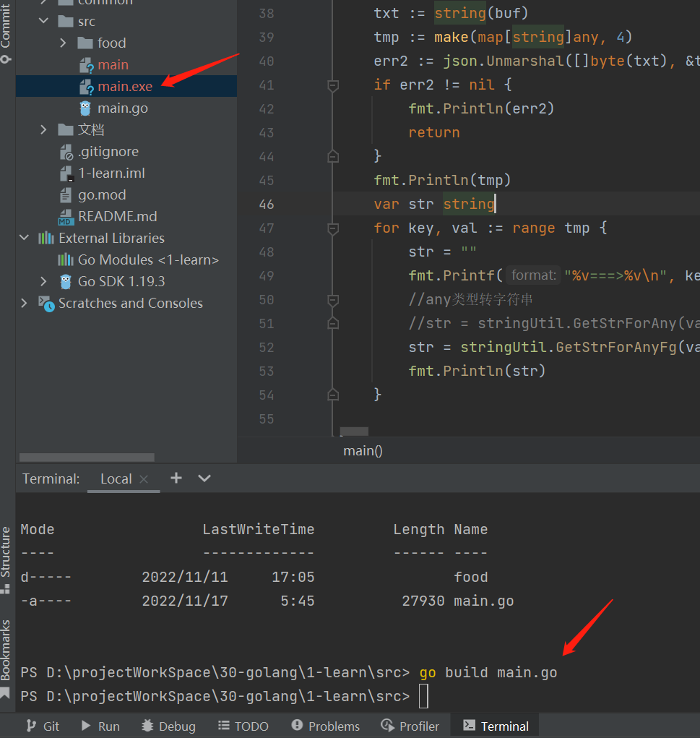
Task: Click the main() breadcrumb
Action: tap(363, 450)
